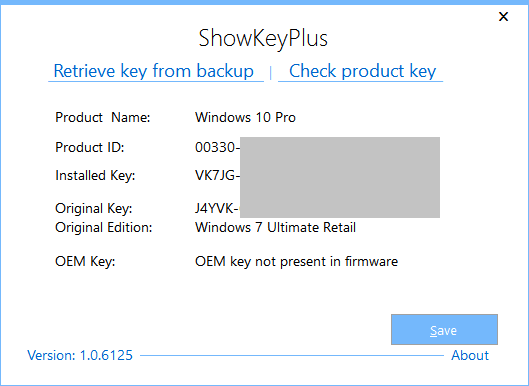Click the gray redaction box over the keys
This screenshot has width=529, height=386.
340,177
